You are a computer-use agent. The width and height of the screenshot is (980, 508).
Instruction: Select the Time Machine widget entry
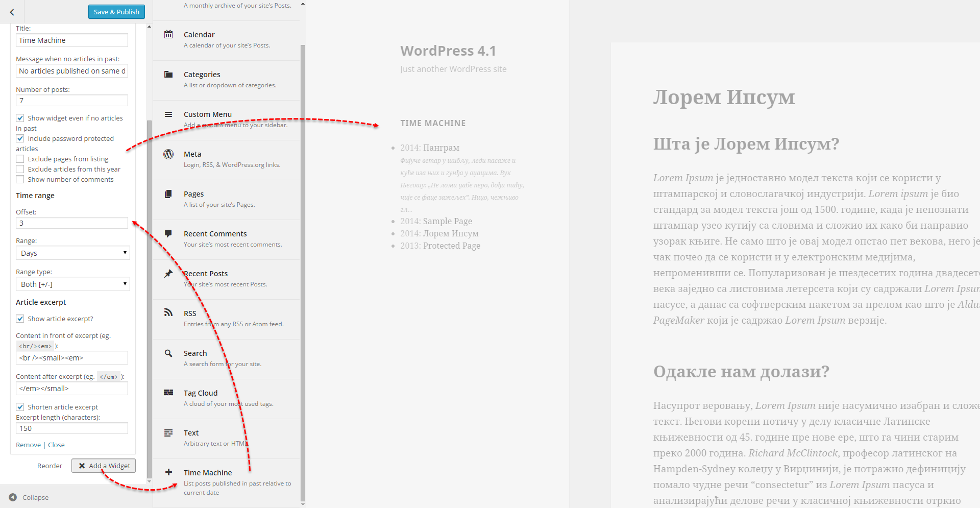[227, 482]
